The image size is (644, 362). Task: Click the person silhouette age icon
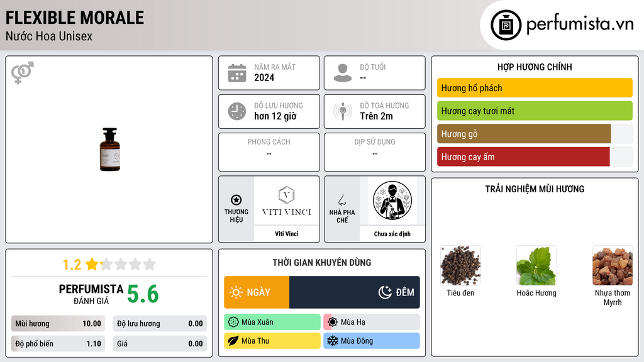pos(343,73)
